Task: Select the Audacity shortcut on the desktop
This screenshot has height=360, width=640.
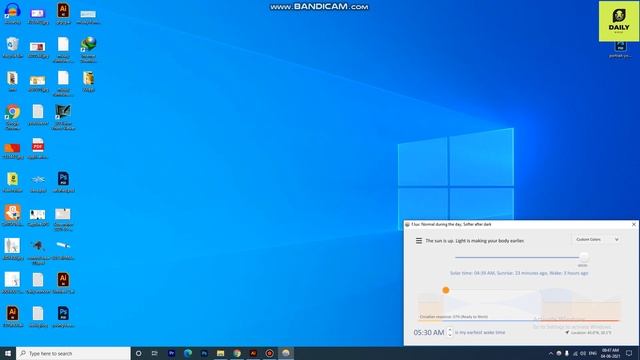Action: [12, 14]
